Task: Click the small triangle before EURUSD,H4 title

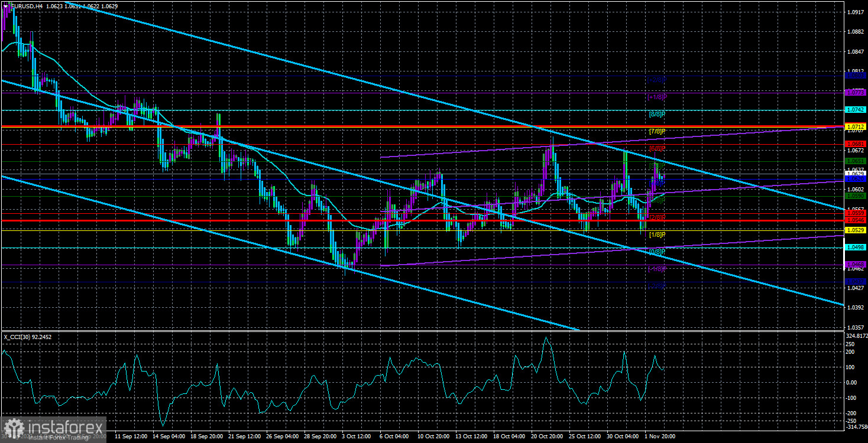Action: coord(5,5)
